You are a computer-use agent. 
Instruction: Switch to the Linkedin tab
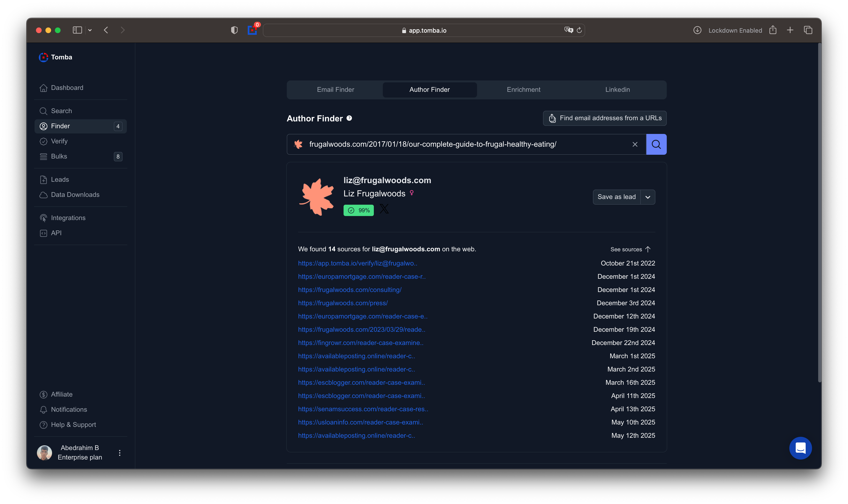pyautogui.click(x=617, y=90)
